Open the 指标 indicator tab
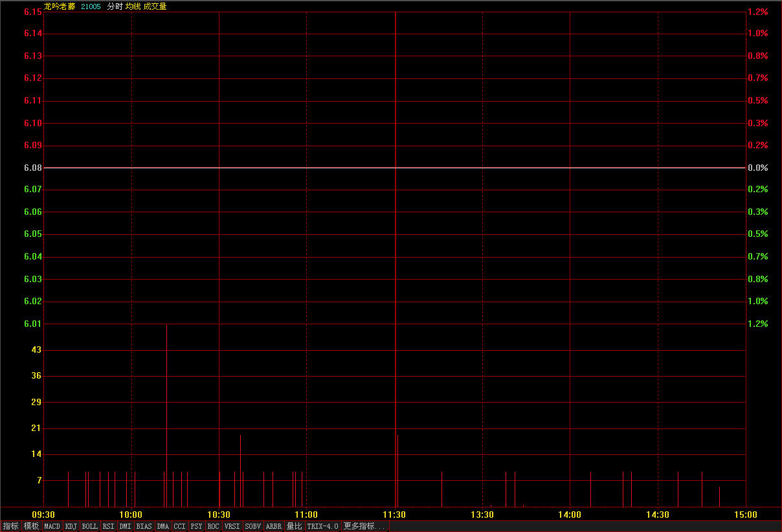Screen dimensions: 782x532 pyautogui.click(x=11, y=526)
